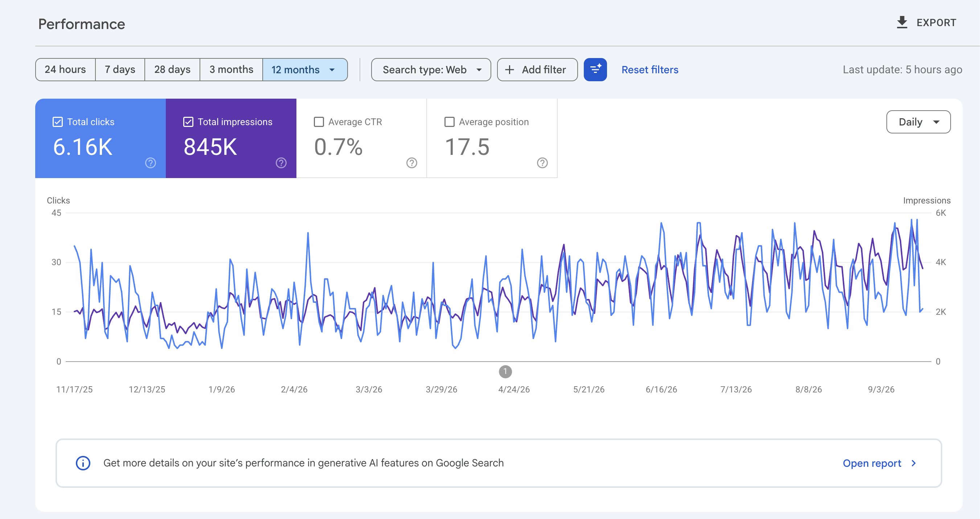Click the Clicks axis label

[58, 200]
